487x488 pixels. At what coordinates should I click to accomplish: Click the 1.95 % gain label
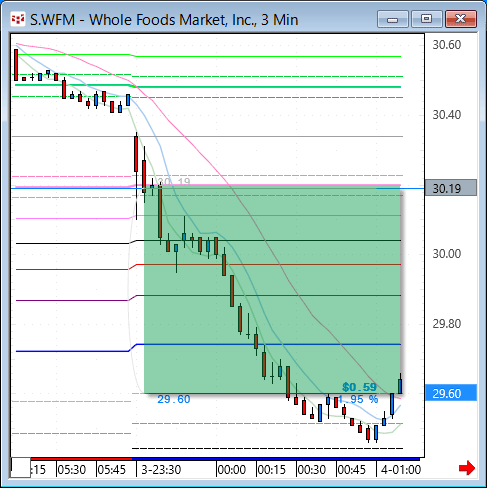[358, 399]
